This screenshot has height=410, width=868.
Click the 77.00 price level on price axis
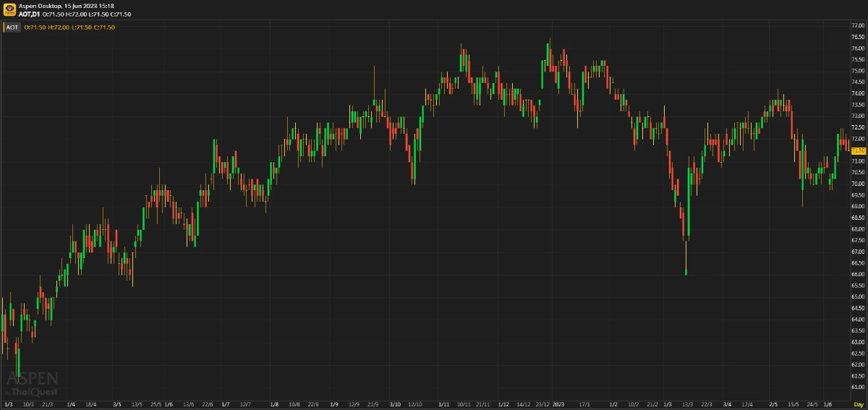tap(859, 25)
